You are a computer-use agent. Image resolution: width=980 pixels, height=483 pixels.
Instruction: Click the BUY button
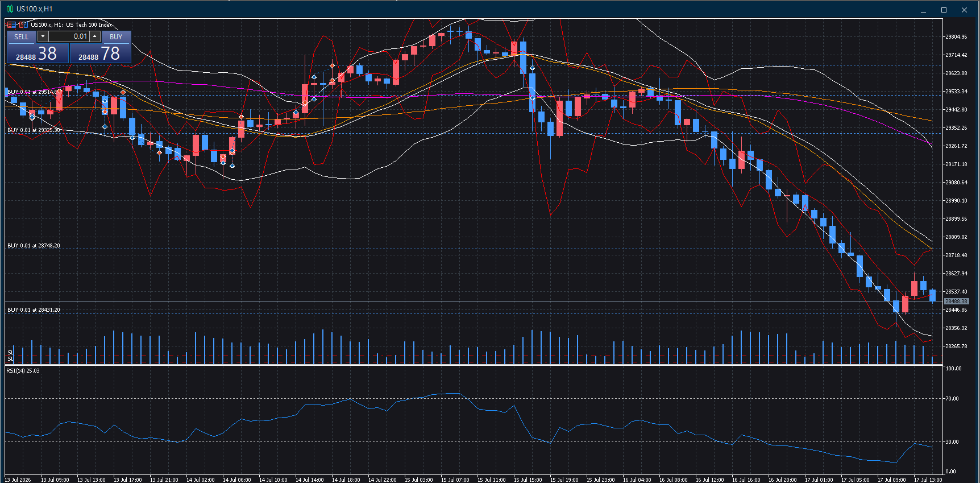coord(116,36)
